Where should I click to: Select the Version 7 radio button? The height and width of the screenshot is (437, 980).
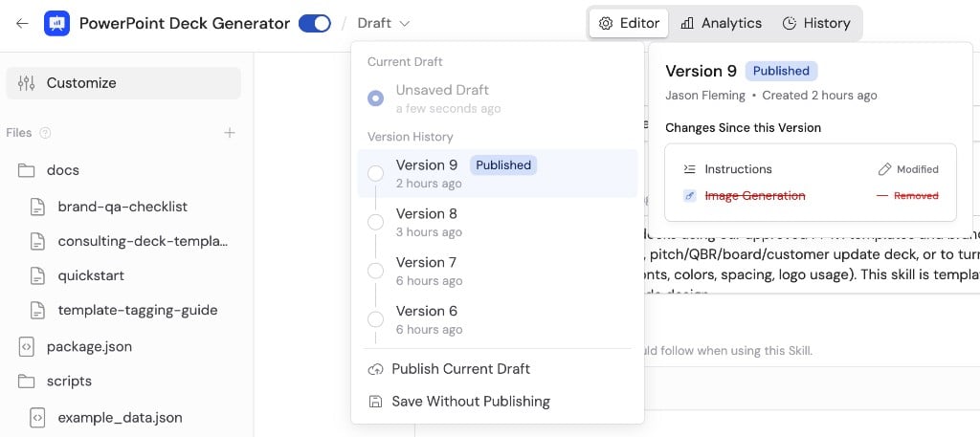point(375,271)
